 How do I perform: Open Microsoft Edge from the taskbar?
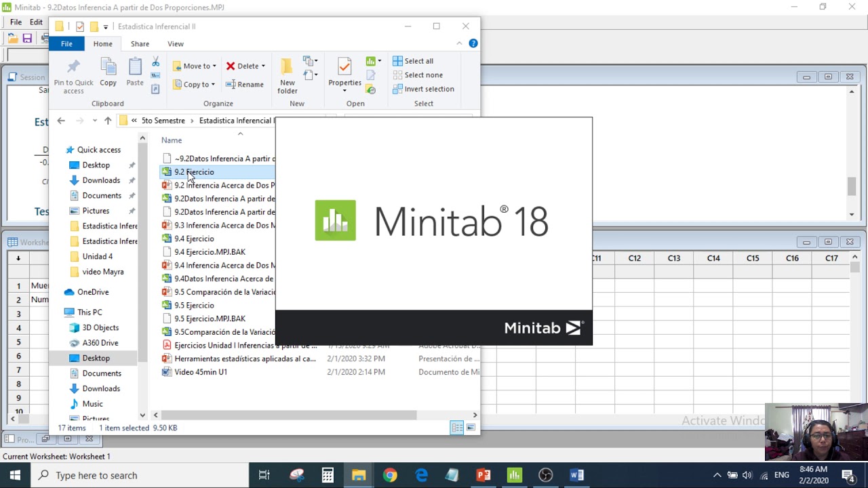tap(421, 475)
